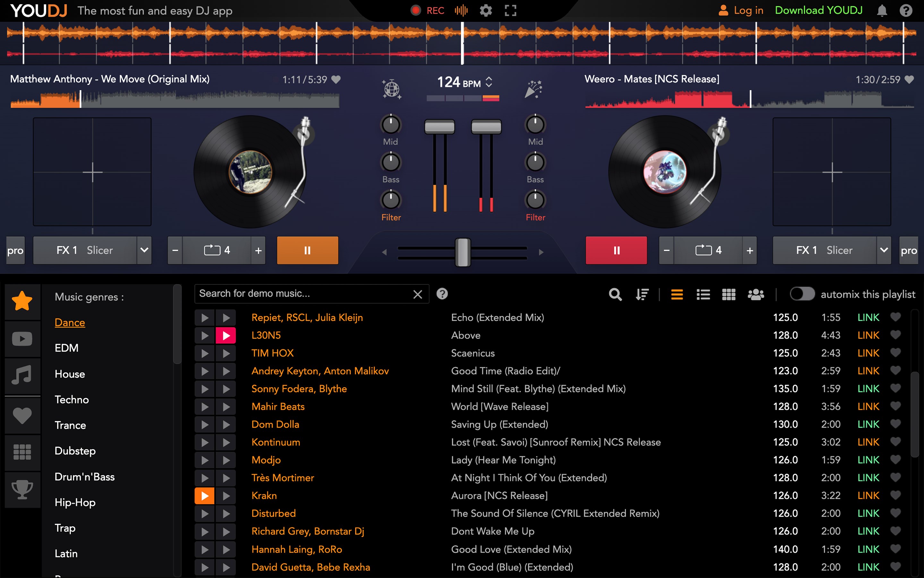This screenshot has height=578, width=924.
Task: Click the crossfader handle
Action: click(463, 252)
